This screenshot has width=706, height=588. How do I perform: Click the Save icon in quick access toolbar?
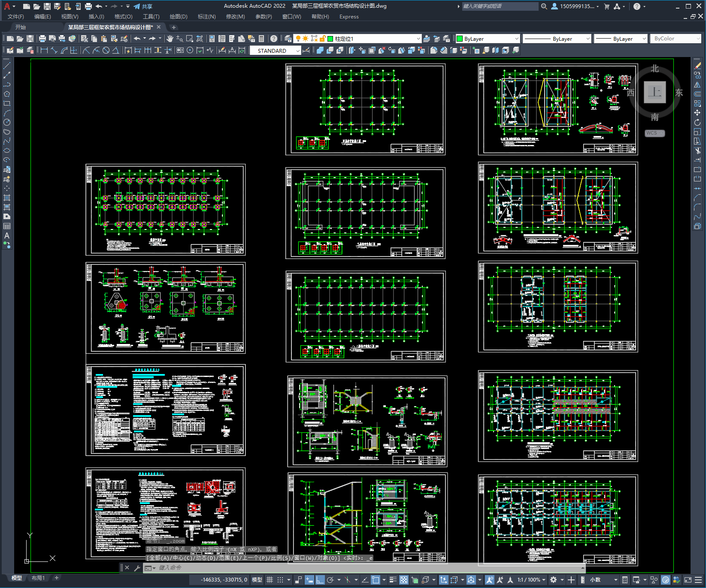47,6
